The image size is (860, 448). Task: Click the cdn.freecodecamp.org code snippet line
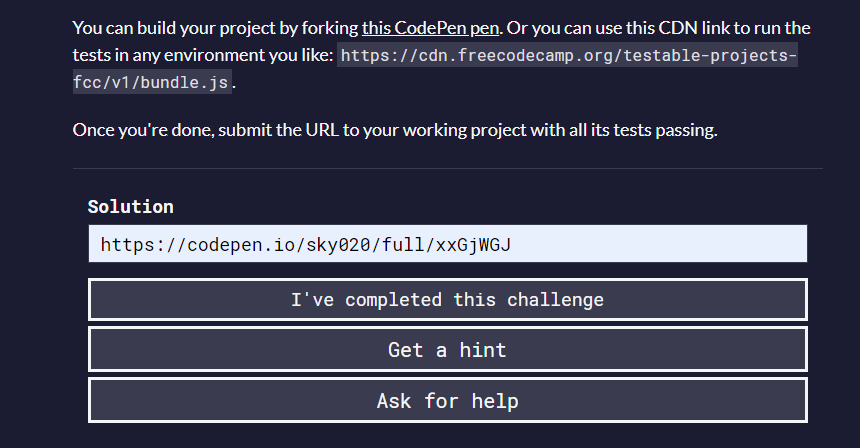[x=567, y=56]
